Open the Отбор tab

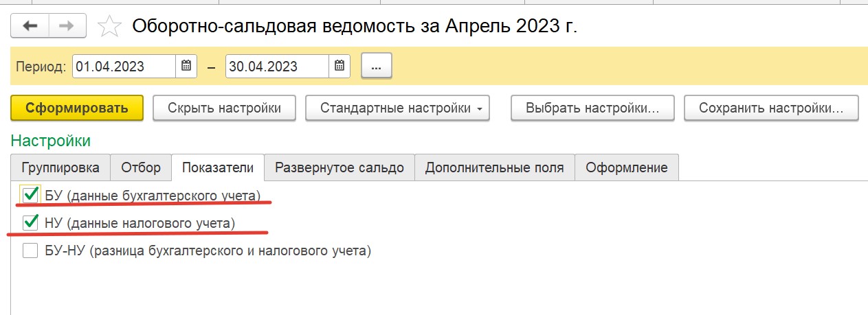[x=141, y=167]
